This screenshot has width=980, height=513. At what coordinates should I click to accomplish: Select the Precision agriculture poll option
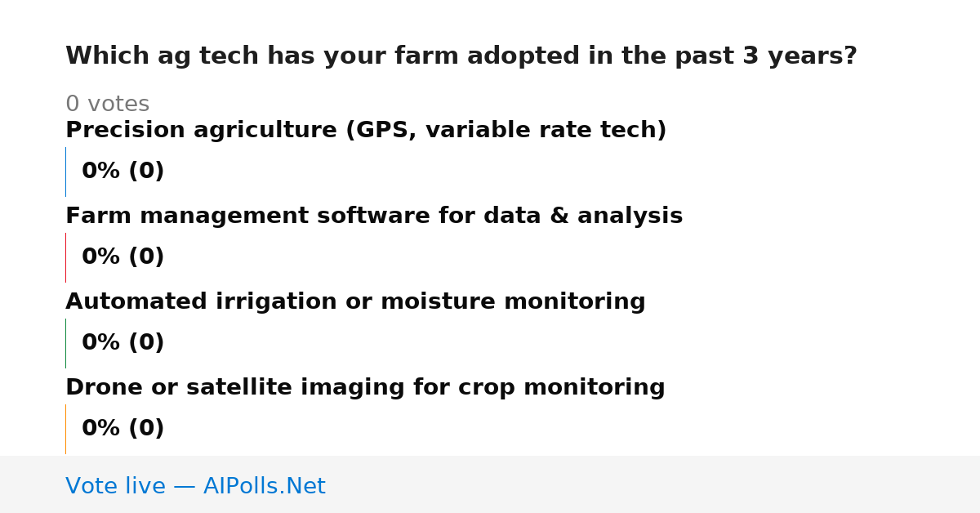tap(366, 131)
